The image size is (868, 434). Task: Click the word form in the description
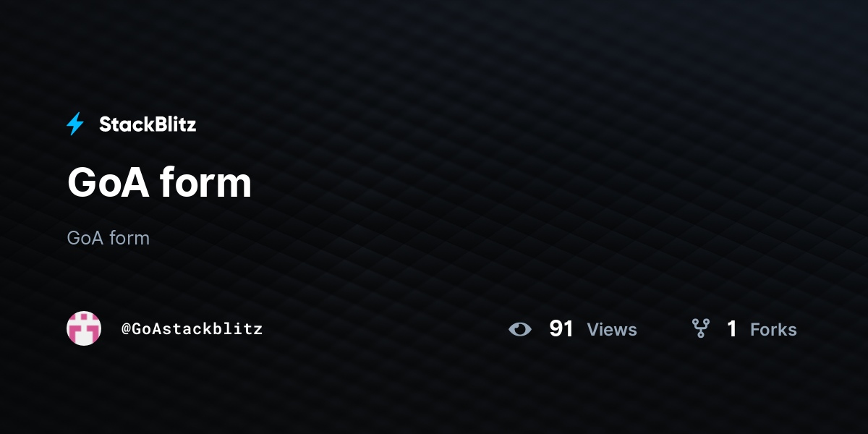(x=129, y=238)
